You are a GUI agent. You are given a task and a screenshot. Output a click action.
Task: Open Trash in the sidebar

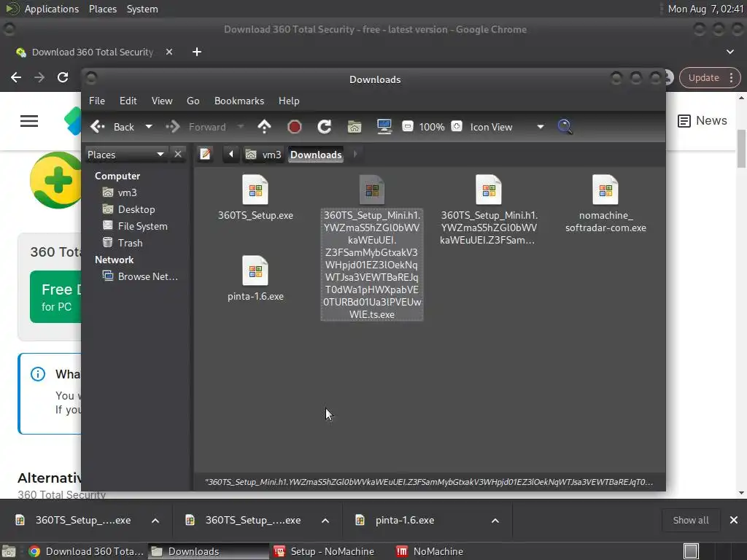point(123,243)
